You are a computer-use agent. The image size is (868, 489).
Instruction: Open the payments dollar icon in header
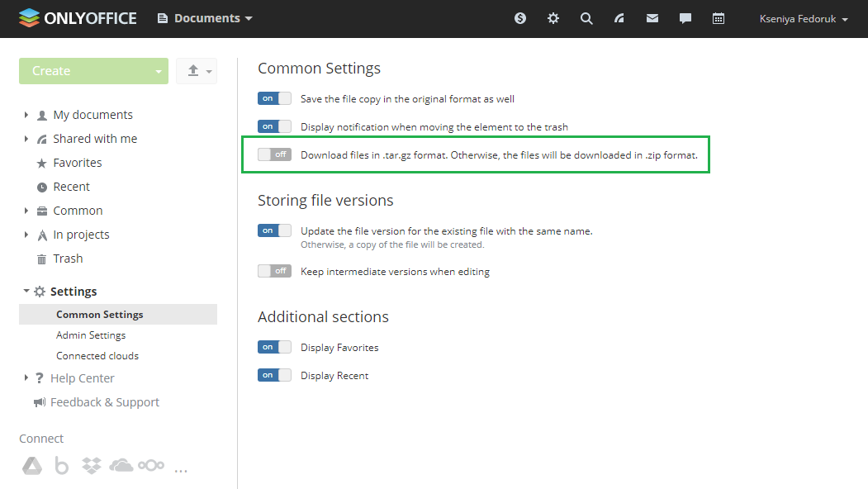point(519,18)
